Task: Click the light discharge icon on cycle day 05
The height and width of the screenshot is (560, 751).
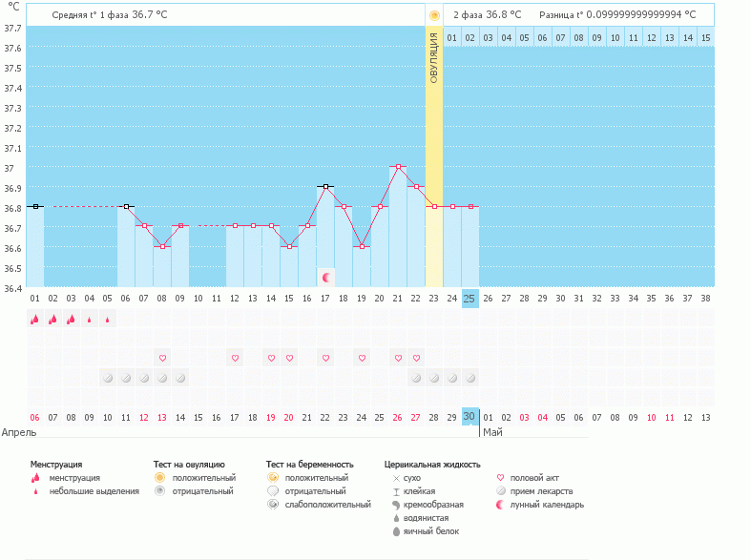Action: pos(108,320)
